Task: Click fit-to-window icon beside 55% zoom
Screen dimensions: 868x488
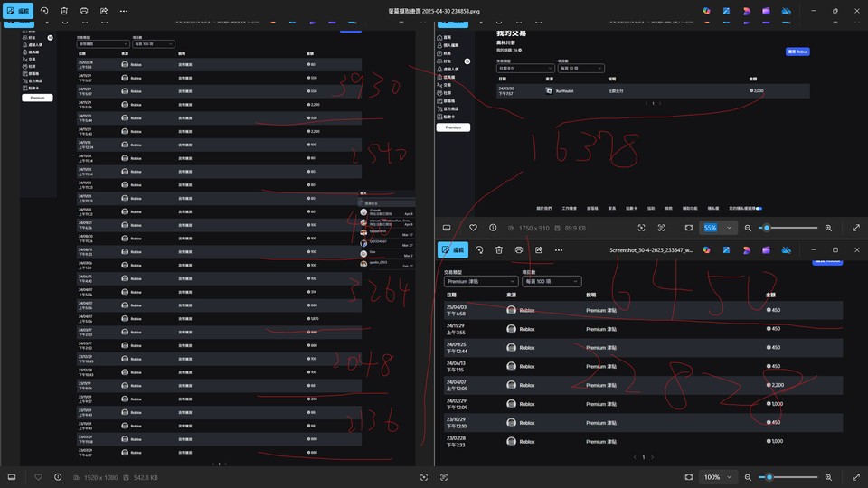Action: coord(689,228)
